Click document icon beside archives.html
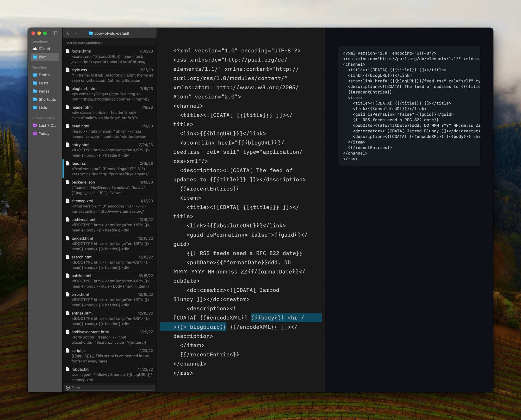The width and height of the screenshot is (521, 420). tap(68, 220)
